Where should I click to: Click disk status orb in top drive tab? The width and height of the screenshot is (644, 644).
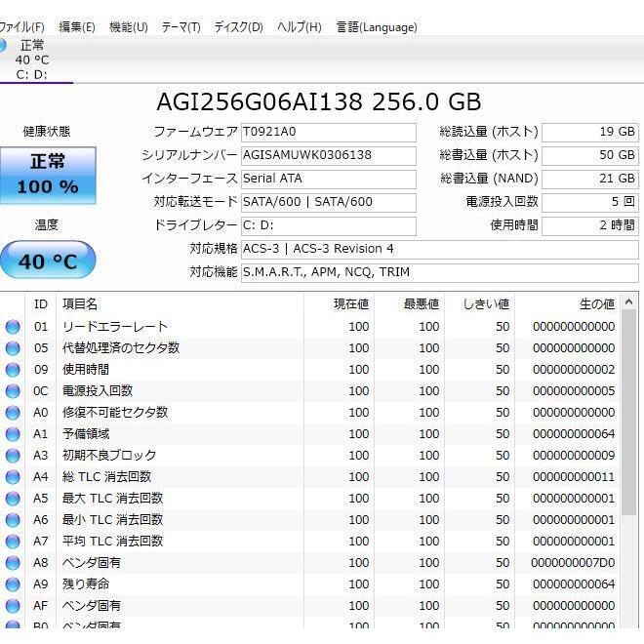(3, 46)
